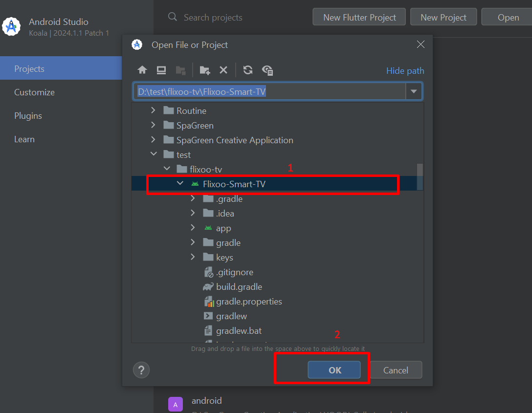This screenshot has height=413, width=532.
Task: Cancel the Open File dialog
Action: coord(396,370)
